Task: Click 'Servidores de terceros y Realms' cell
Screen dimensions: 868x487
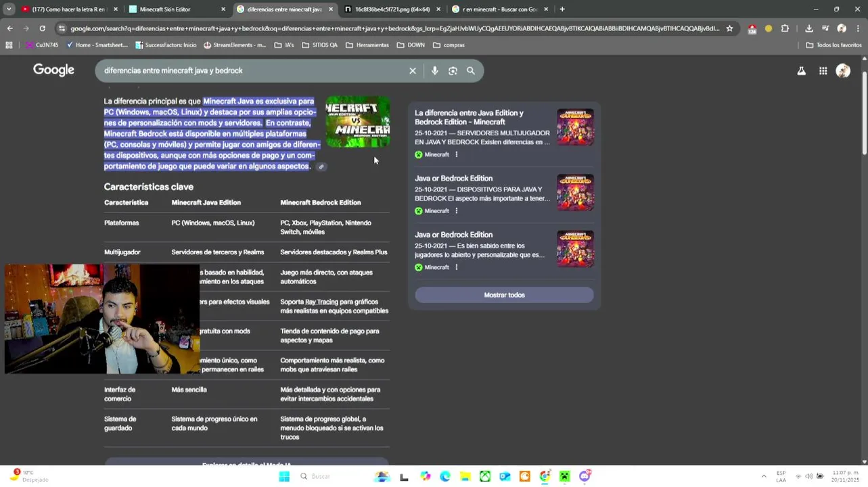Action: (218, 252)
